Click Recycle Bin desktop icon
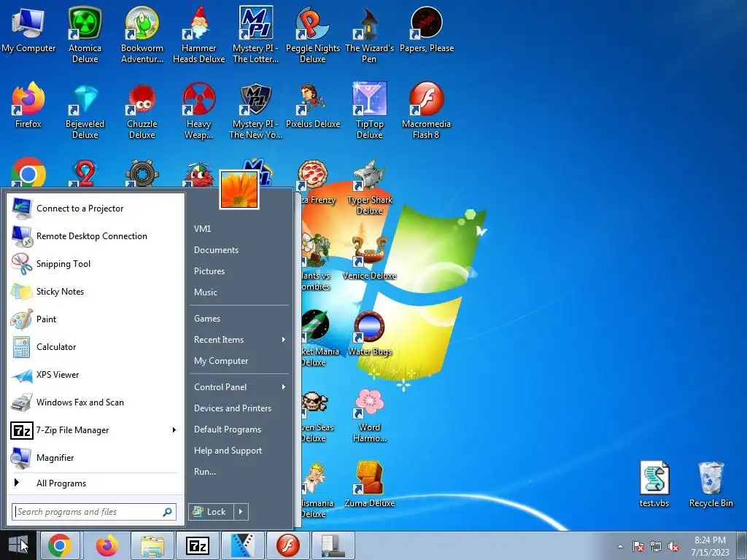This screenshot has width=747, height=560. [711, 484]
